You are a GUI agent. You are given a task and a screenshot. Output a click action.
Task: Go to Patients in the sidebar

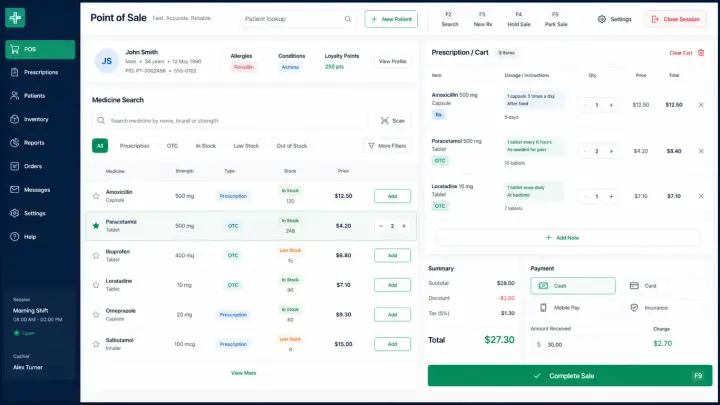point(40,96)
